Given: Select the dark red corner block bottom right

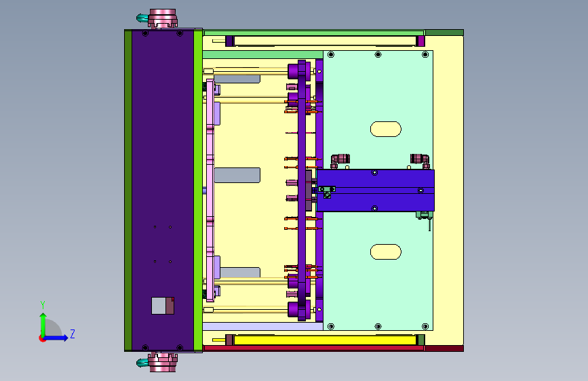Looking at the screenshot, I should point(444,348).
